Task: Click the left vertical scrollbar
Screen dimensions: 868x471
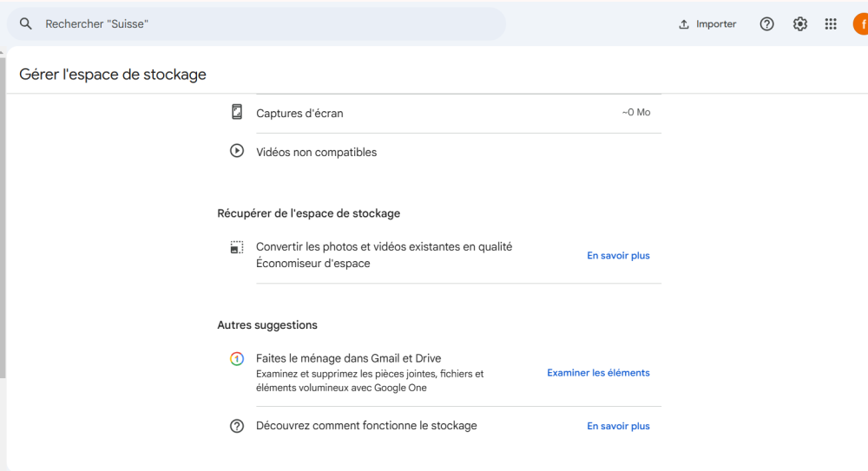Action: click(x=3, y=217)
